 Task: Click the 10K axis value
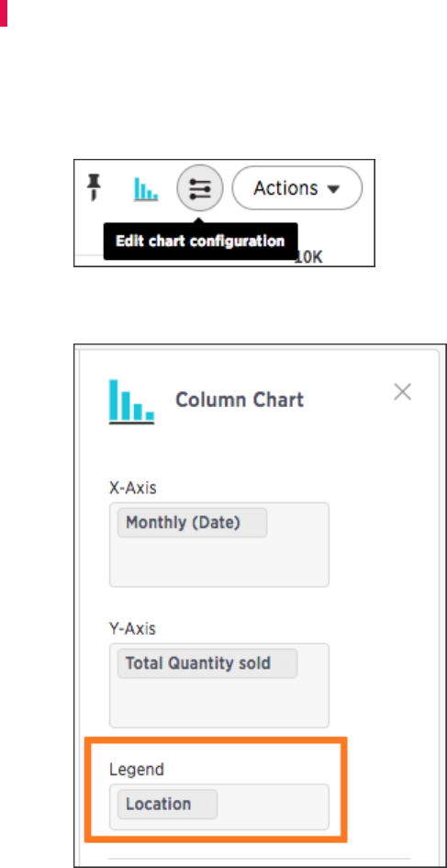pos(309,258)
